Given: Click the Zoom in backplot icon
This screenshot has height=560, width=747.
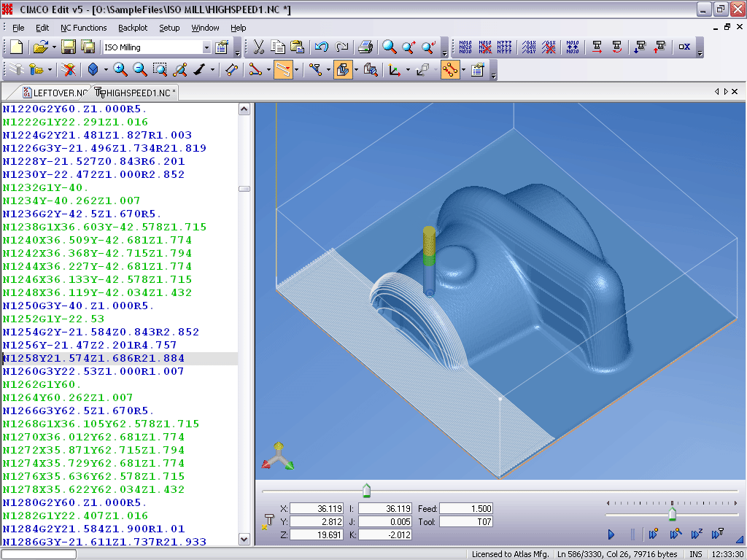Looking at the screenshot, I should 120,70.
